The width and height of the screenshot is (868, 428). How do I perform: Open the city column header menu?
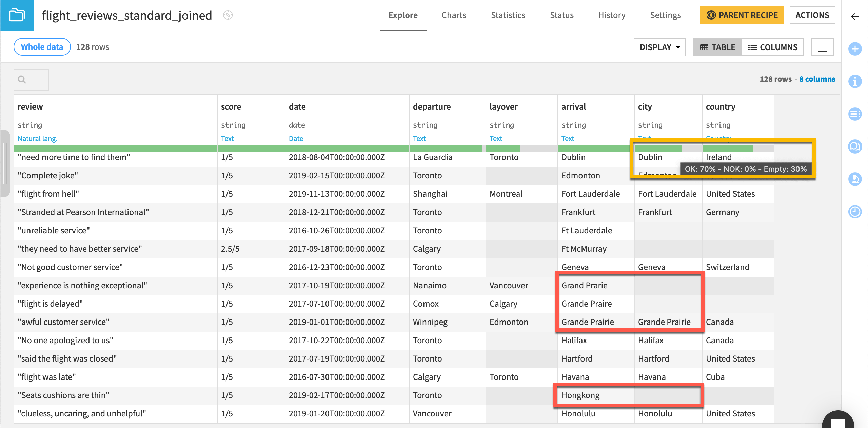645,106
